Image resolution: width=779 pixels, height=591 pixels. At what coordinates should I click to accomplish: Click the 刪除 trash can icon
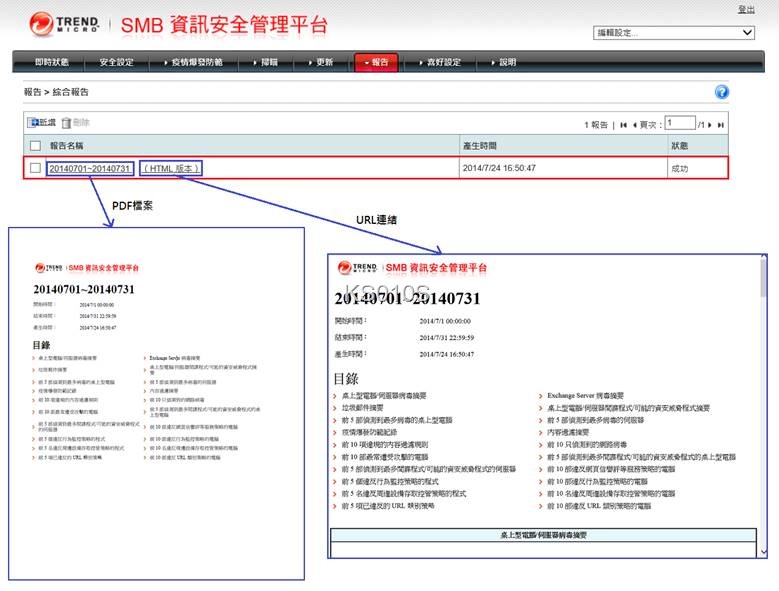(x=66, y=123)
